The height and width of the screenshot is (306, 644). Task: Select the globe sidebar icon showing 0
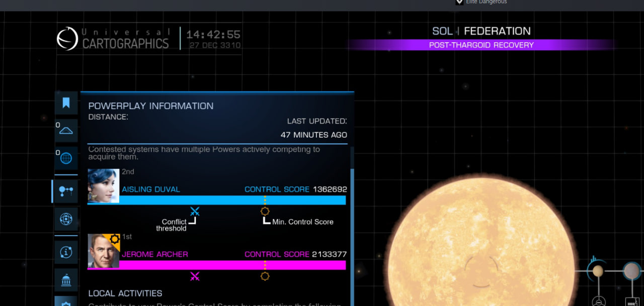point(66,158)
